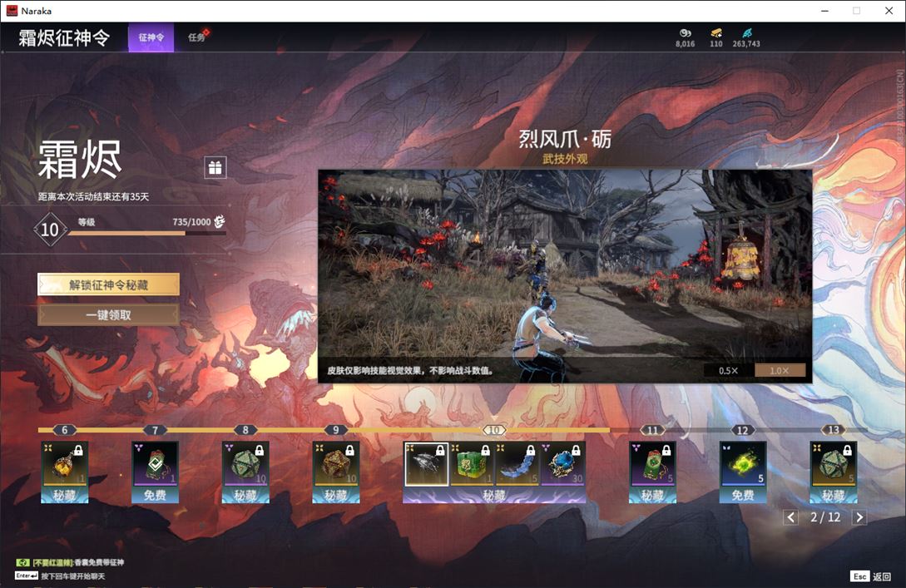
Task: Set preview speed to 1.0×
Action: (780, 370)
